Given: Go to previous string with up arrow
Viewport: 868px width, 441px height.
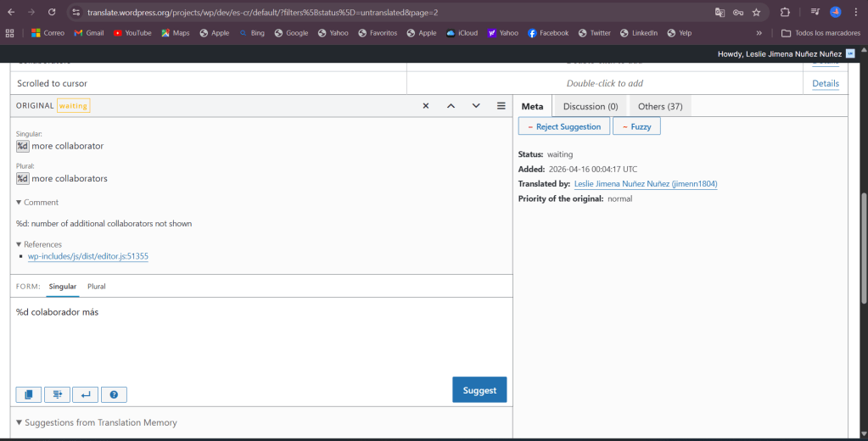Looking at the screenshot, I should pyautogui.click(x=451, y=106).
